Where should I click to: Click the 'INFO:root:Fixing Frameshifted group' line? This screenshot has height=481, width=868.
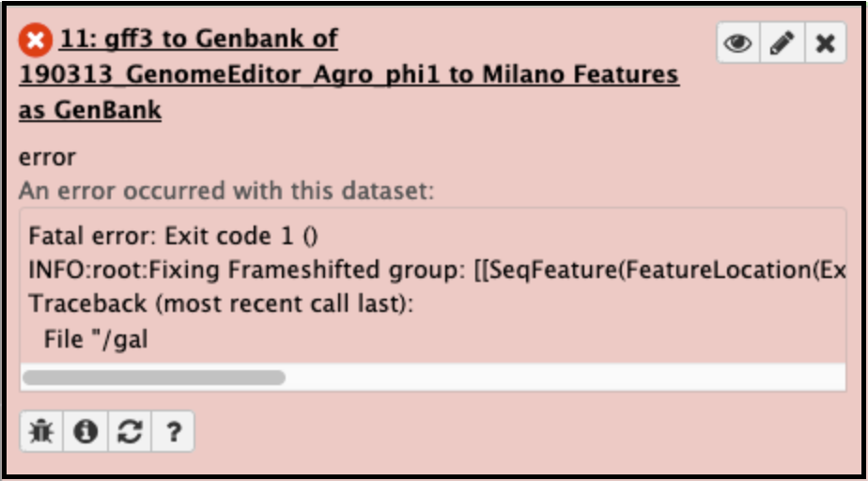coord(437,271)
